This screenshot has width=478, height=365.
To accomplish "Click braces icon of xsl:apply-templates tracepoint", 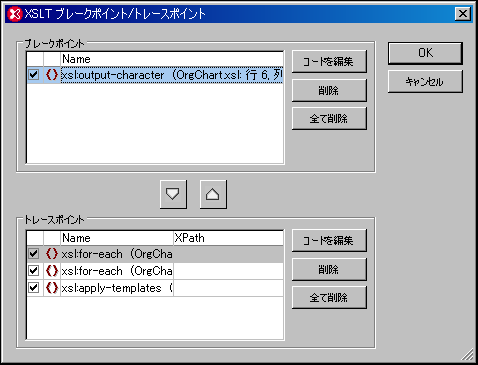I will tap(52, 288).
